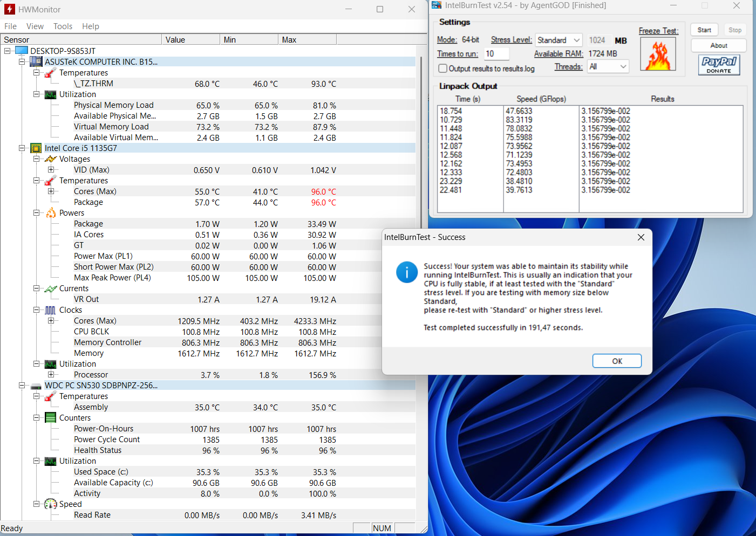Image resolution: width=756 pixels, height=536 pixels.
Task: Click the Times to run input field
Action: (x=496, y=54)
